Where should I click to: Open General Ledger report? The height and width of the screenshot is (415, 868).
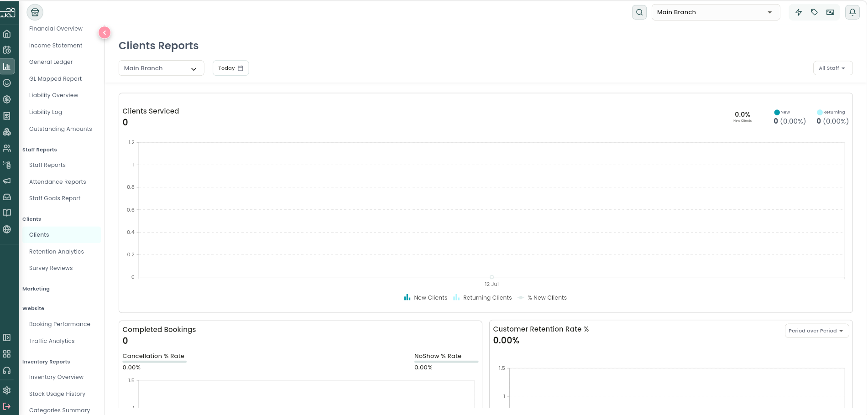[51, 62]
